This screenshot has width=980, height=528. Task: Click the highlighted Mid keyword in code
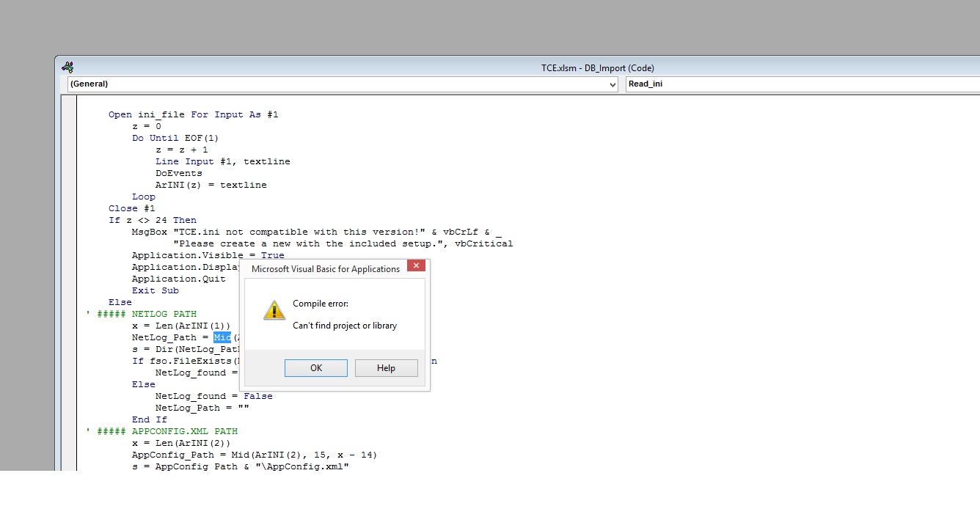[222, 337]
